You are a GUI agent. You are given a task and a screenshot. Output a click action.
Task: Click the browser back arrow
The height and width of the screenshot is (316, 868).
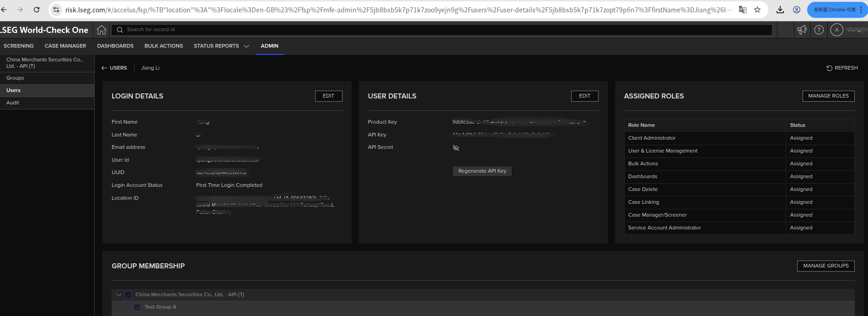pos(4,10)
